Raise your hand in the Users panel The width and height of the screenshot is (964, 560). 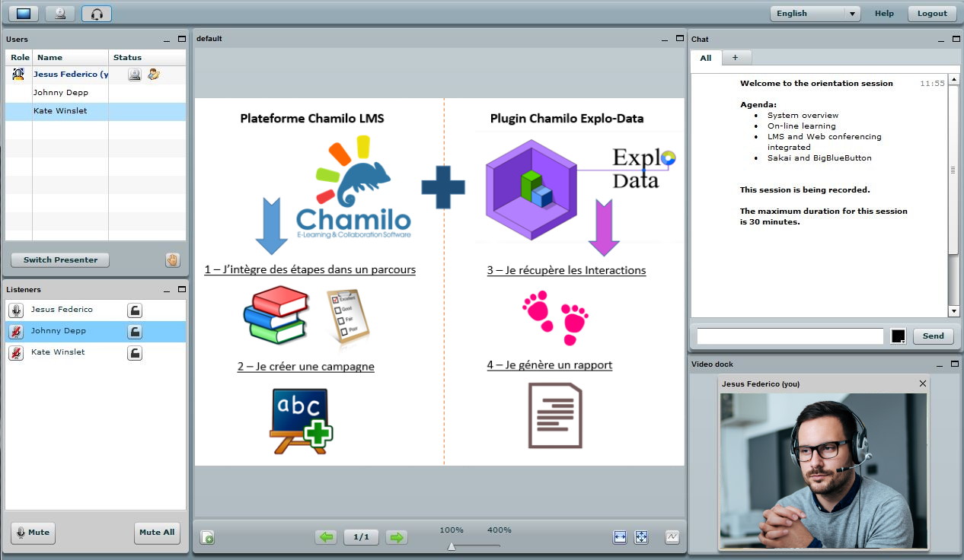tap(172, 259)
